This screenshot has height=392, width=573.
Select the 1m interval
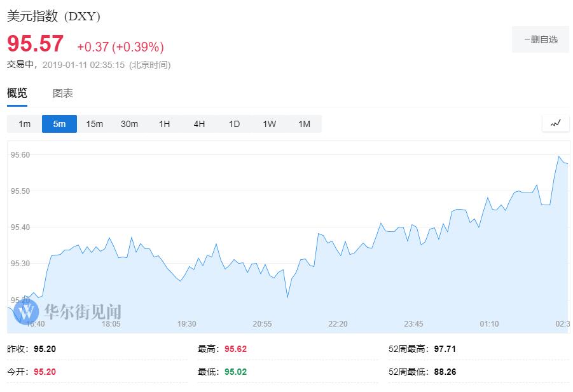(24, 124)
